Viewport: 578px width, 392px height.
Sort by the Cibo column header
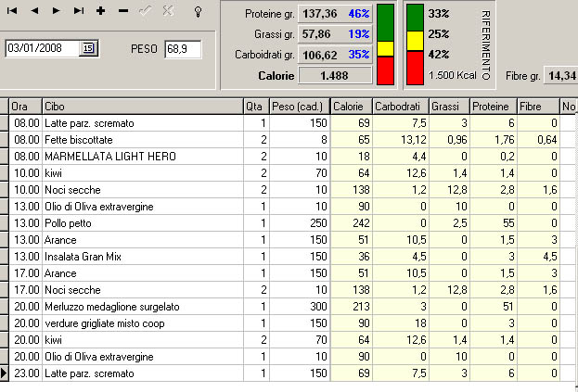143,107
